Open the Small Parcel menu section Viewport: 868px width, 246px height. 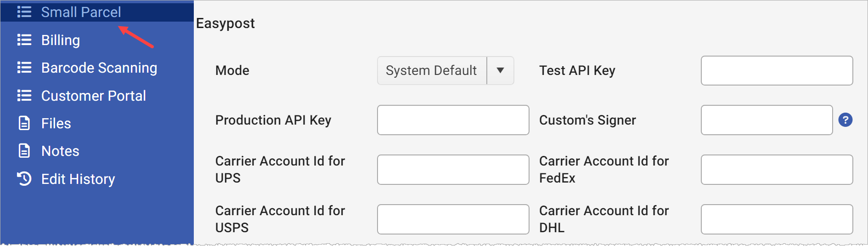(81, 12)
